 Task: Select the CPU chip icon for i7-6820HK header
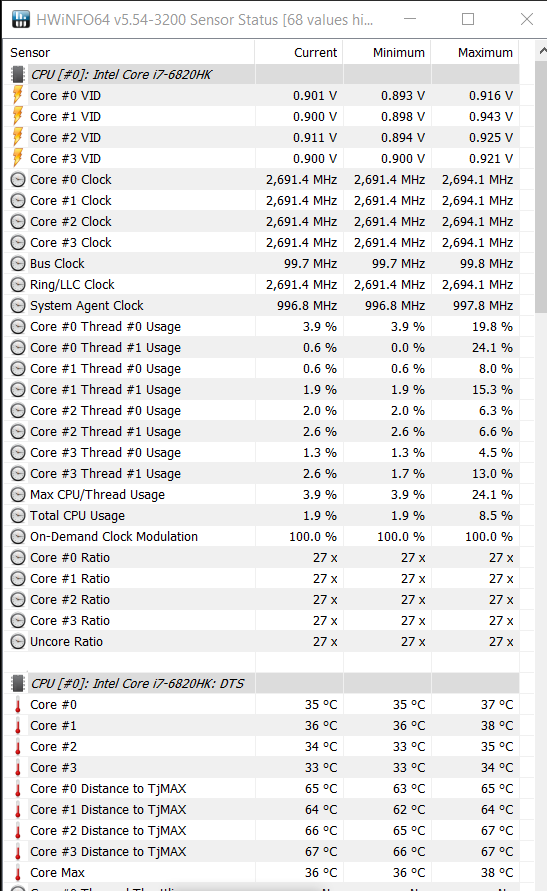click(x=18, y=74)
